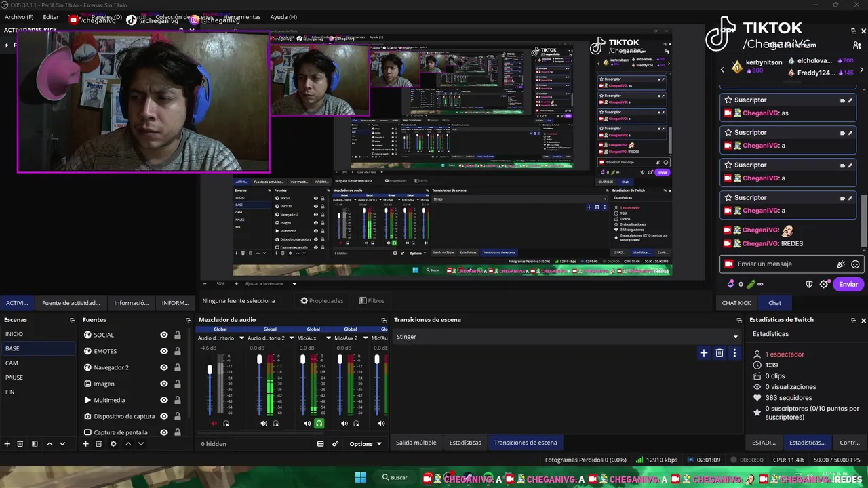
Task: Toggle visibility of Imagen source
Action: click(164, 384)
